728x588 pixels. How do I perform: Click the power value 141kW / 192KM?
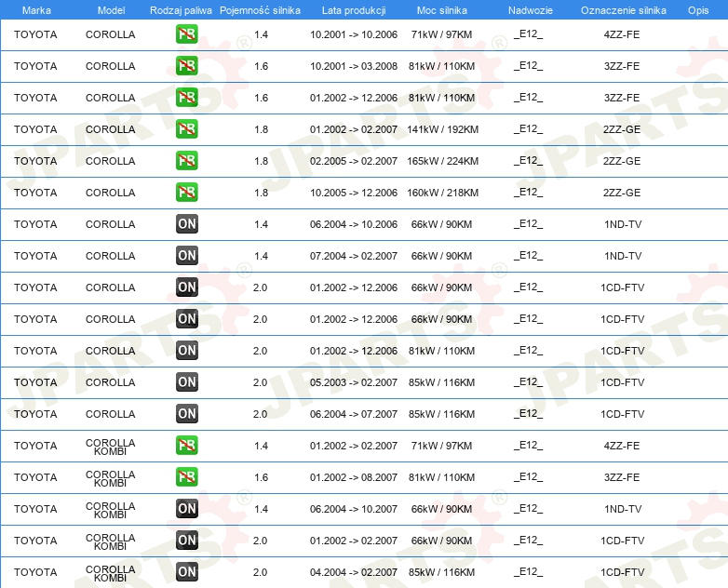[x=442, y=129]
